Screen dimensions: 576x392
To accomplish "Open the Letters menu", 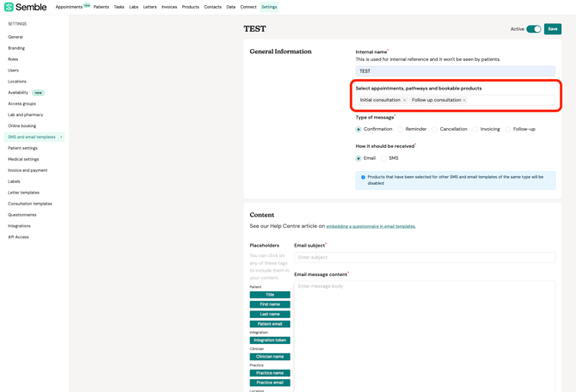I will tap(150, 7).
